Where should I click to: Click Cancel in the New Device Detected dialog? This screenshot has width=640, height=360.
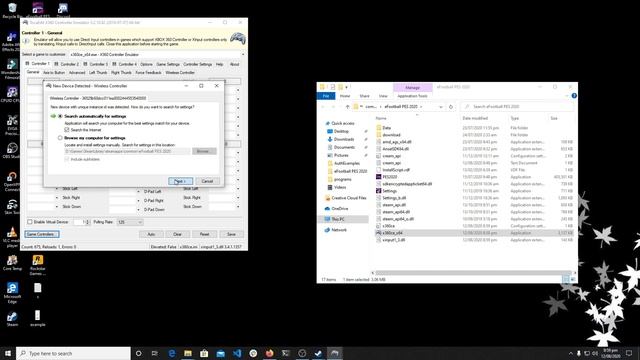pos(207,181)
